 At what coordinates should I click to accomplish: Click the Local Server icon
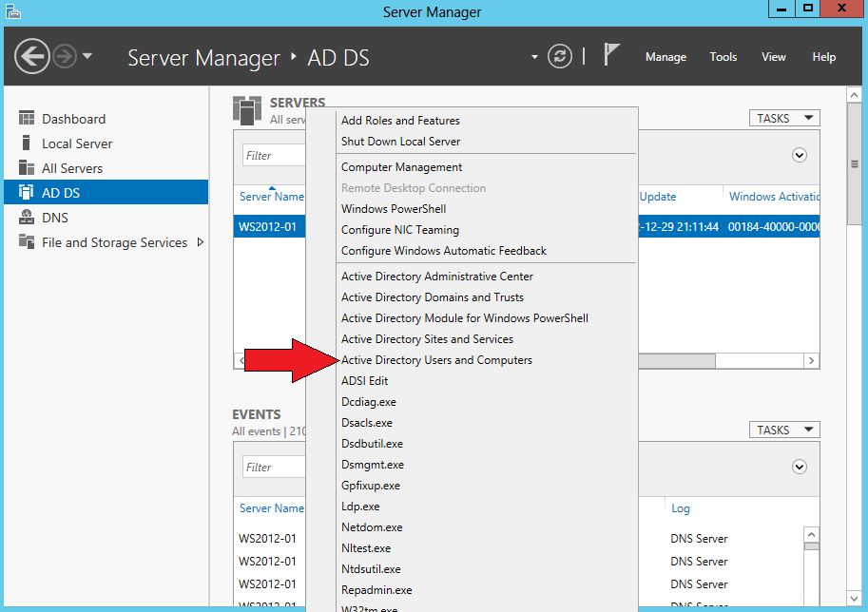click(x=26, y=143)
